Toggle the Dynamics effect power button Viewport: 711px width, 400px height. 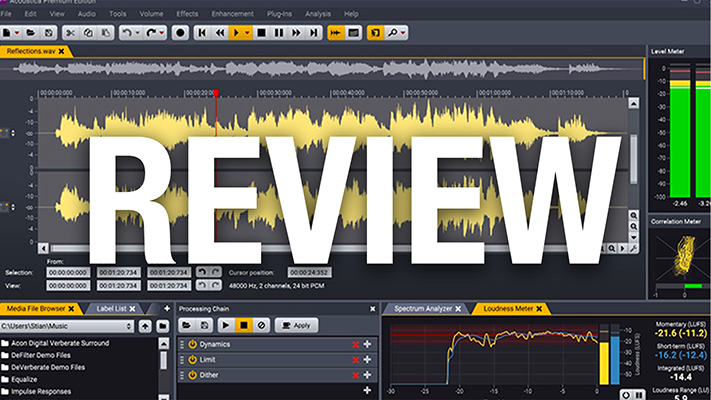pos(192,345)
